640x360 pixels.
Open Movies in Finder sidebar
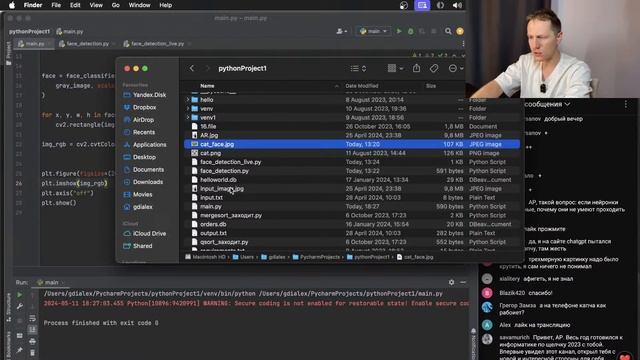(x=138, y=194)
